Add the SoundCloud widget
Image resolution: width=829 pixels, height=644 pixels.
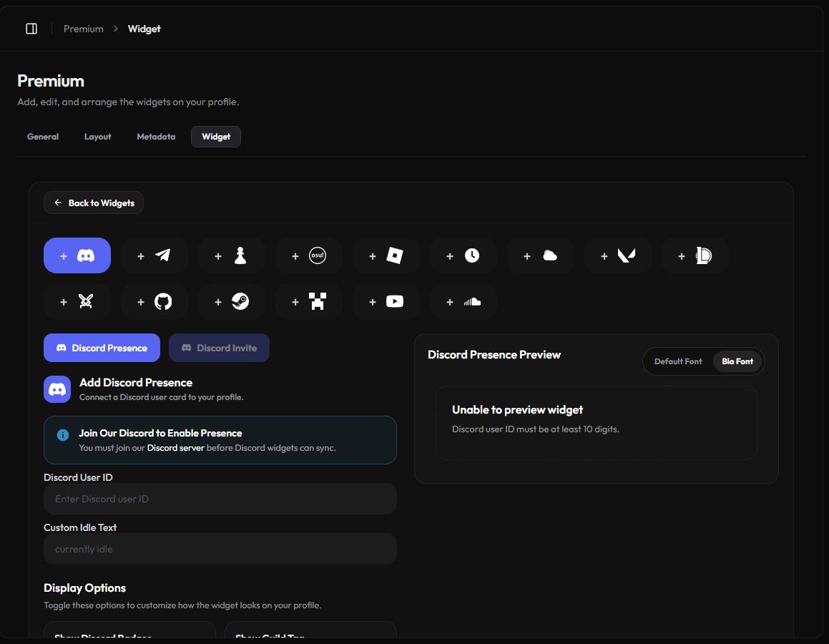click(x=463, y=301)
